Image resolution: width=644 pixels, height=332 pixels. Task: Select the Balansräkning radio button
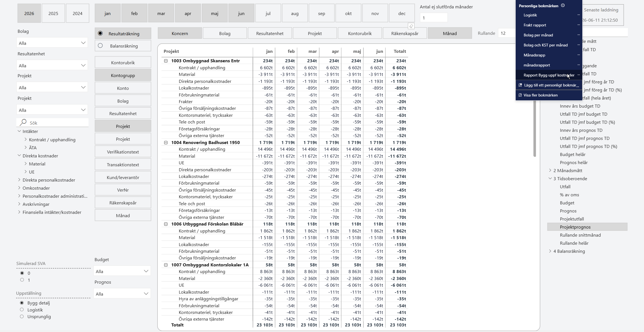point(100,46)
